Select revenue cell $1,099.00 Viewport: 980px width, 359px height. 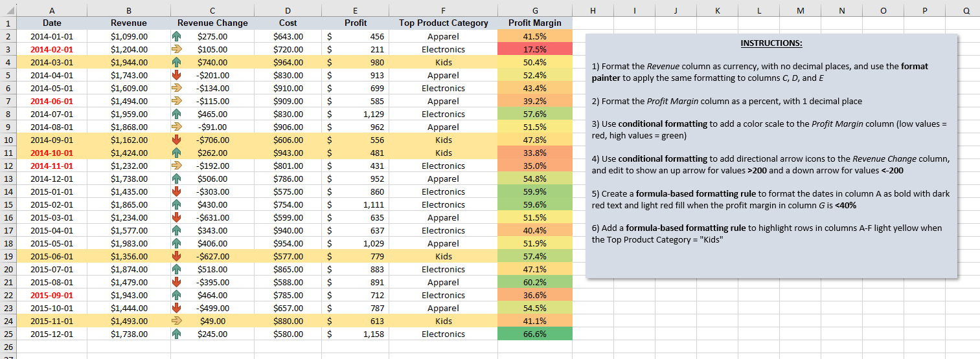coord(129,37)
